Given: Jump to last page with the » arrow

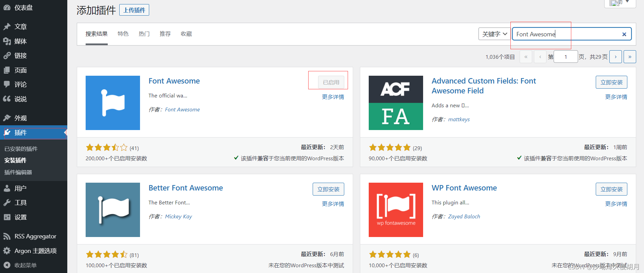Looking at the screenshot, I should [630, 57].
